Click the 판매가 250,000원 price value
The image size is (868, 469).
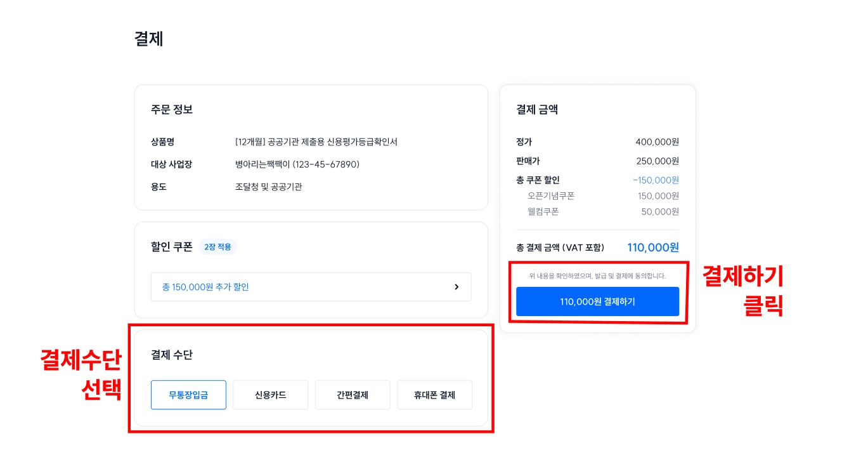pyautogui.click(x=657, y=161)
